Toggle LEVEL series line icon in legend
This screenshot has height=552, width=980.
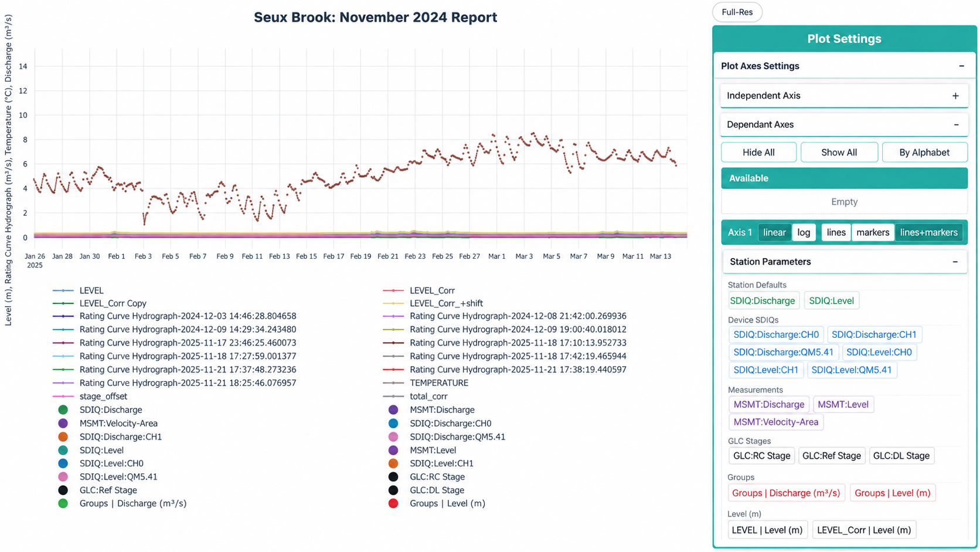pyautogui.click(x=63, y=290)
